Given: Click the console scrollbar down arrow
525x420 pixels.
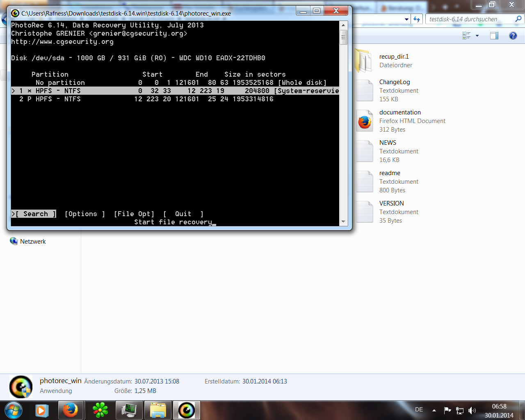Looking at the screenshot, I should click(x=343, y=221).
